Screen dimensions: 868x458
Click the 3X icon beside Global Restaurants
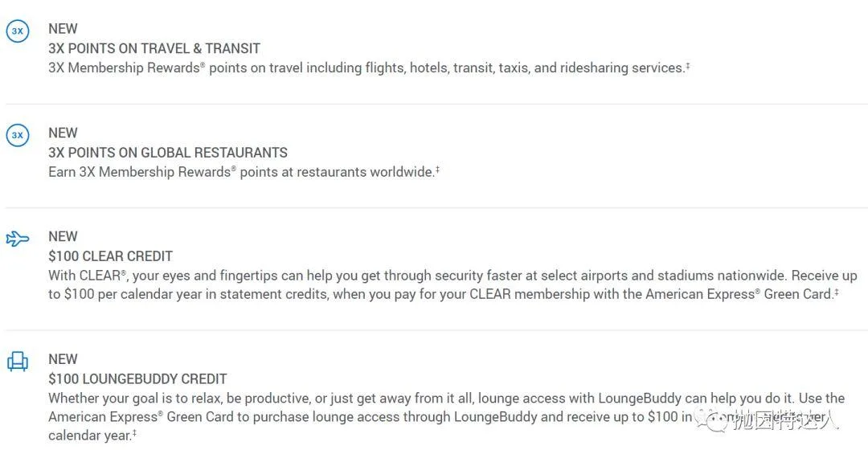coord(17,135)
